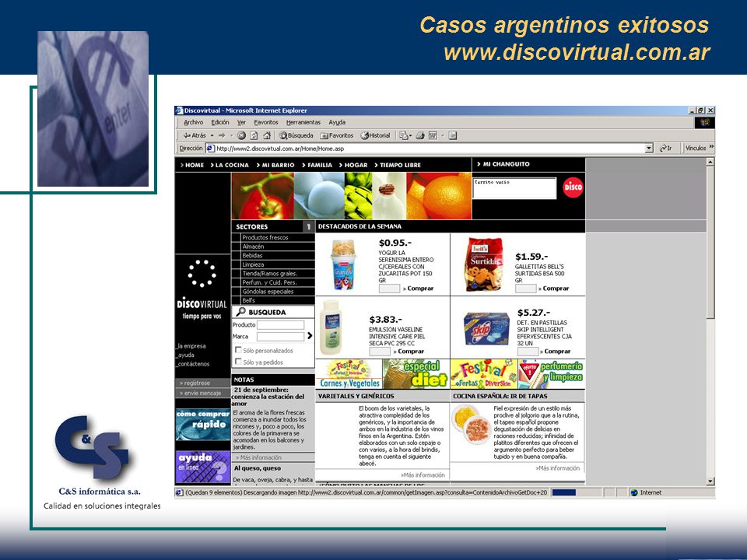Screen dimensions: 747x560
Task: Open the address bar dropdown arrow
Action: pos(649,149)
